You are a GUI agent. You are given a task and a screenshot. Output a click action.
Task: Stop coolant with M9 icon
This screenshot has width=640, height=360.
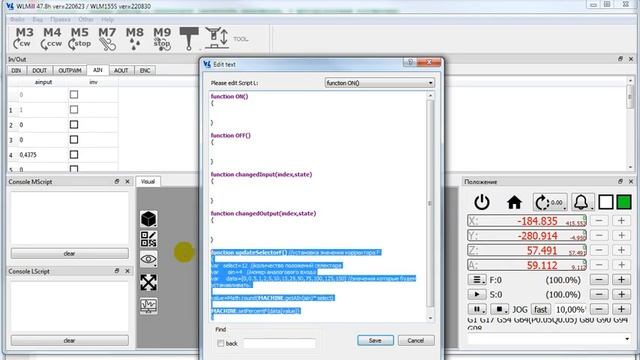coord(162,38)
